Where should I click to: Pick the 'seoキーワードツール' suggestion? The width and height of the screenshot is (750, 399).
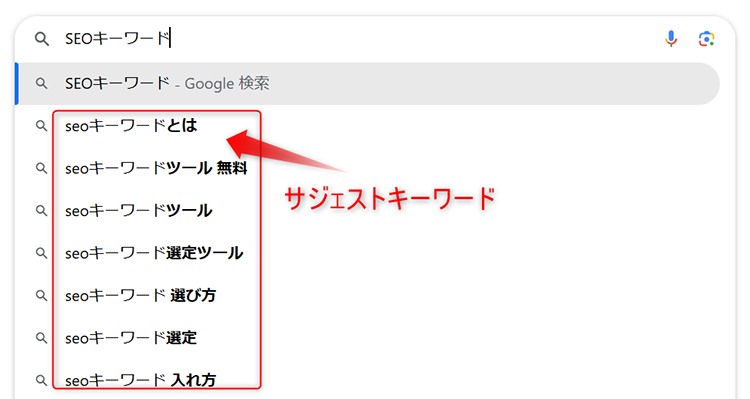pos(139,211)
